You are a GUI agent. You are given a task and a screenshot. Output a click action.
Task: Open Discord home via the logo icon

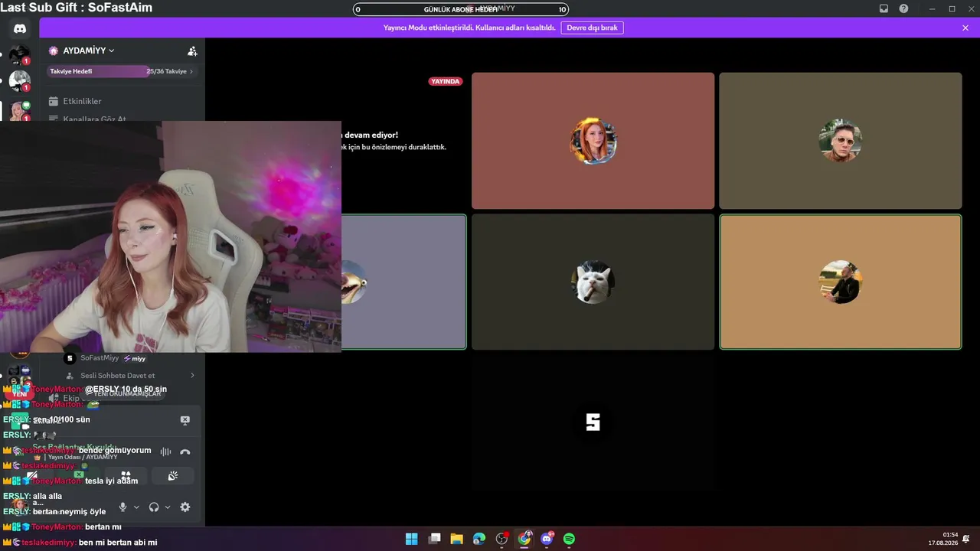pos(20,28)
